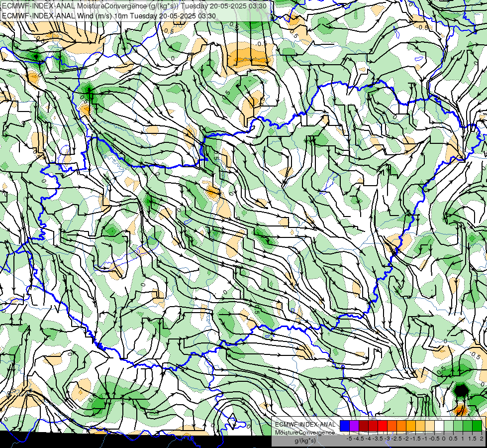The height and width of the screenshot is (448, 487).
Task: Select the amber swatch between -2 and -1.5
Action: click(411, 426)
